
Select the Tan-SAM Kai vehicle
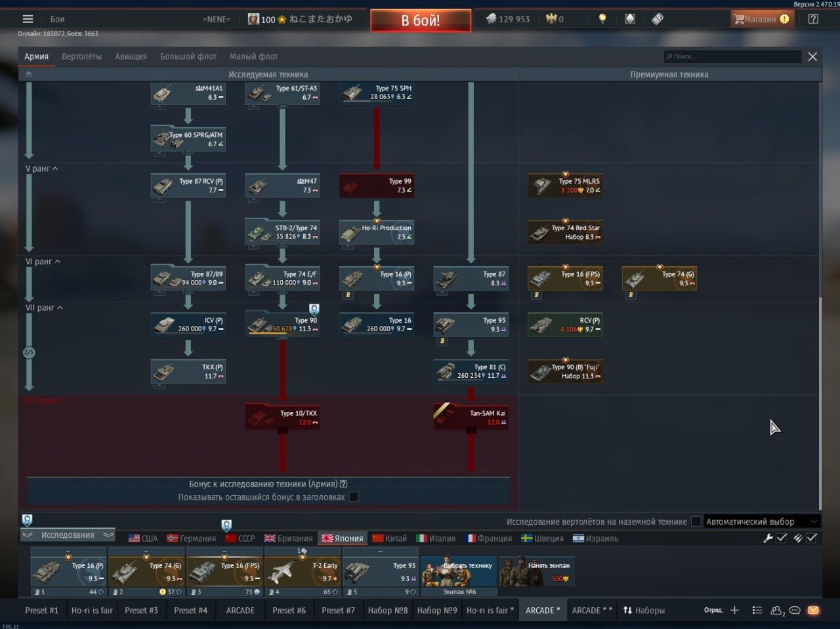[x=471, y=417]
